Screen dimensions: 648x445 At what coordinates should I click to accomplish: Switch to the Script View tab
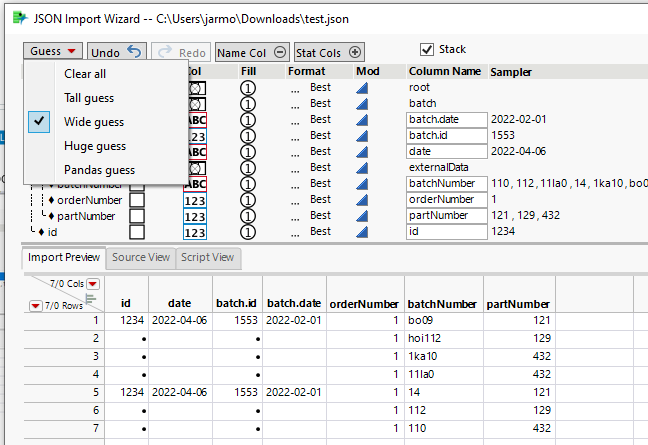click(207, 257)
